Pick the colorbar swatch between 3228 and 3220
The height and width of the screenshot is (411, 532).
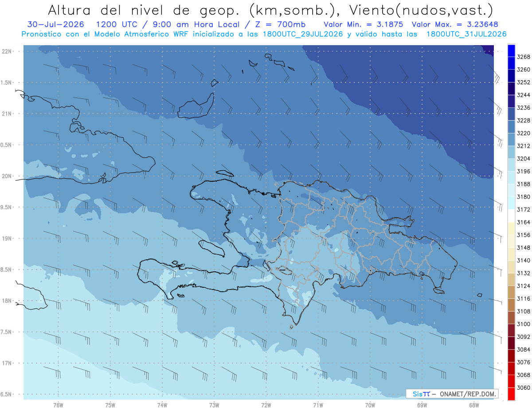tap(511, 127)
